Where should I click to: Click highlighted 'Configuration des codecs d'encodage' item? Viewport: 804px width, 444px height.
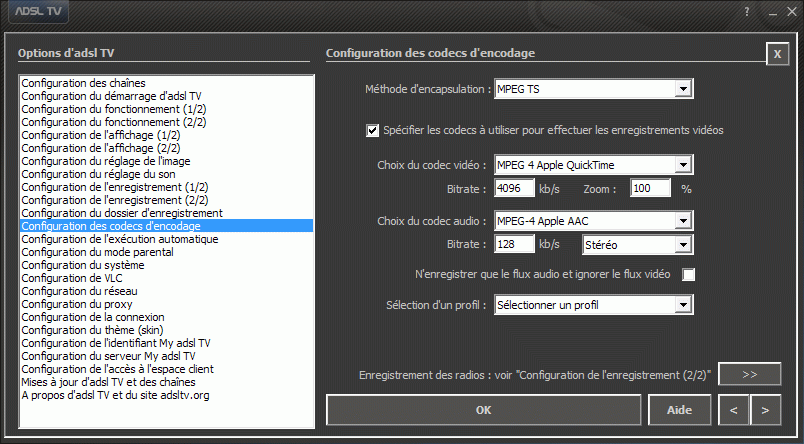167,226
